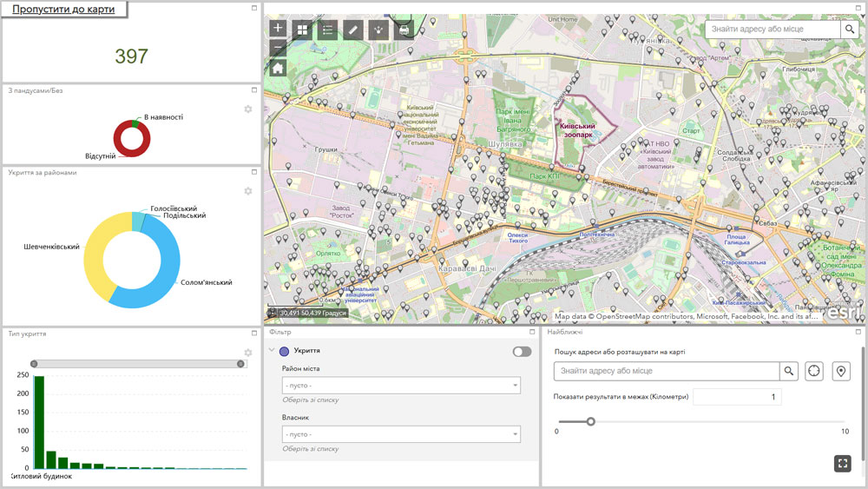The image size is (868, 489).
Task: Open the map layer list
Action: pyautogui.click(x=327, y=30)
